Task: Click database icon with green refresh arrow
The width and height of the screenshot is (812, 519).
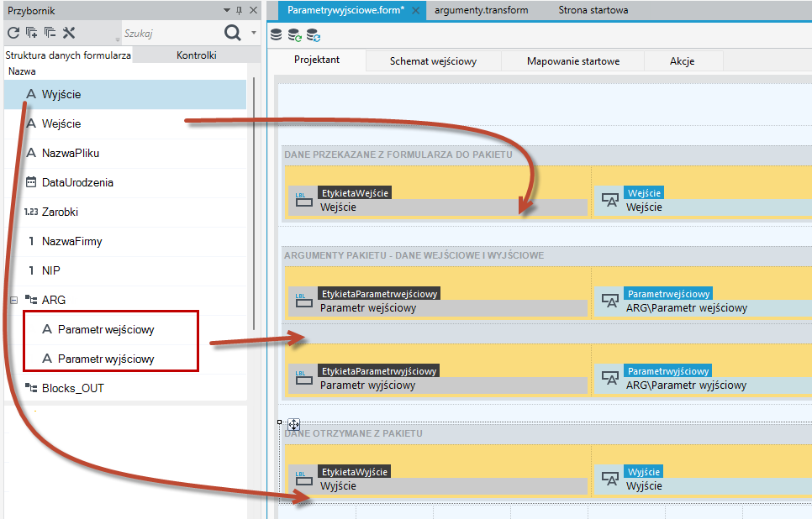Action: (x=295, y=35)
